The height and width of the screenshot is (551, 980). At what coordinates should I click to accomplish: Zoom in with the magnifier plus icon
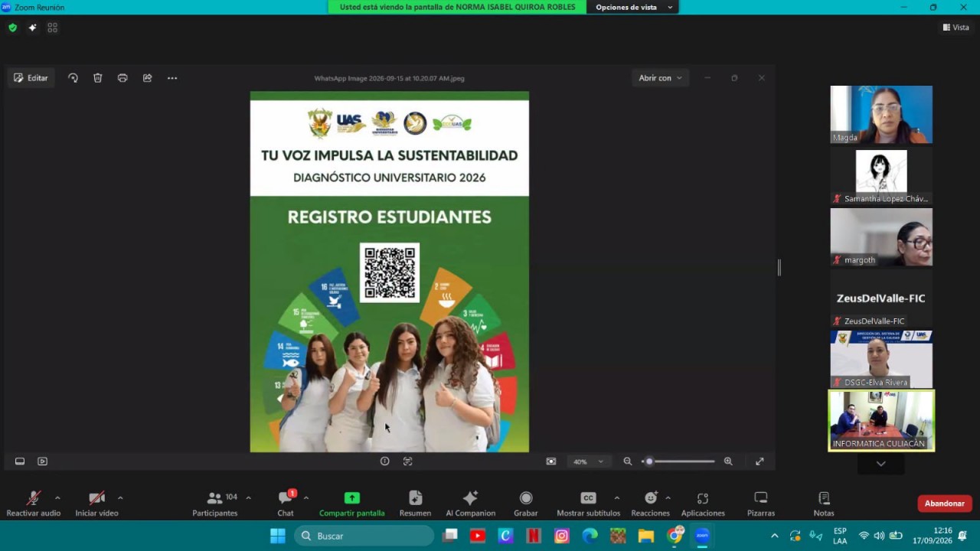(x=728, y=461)
